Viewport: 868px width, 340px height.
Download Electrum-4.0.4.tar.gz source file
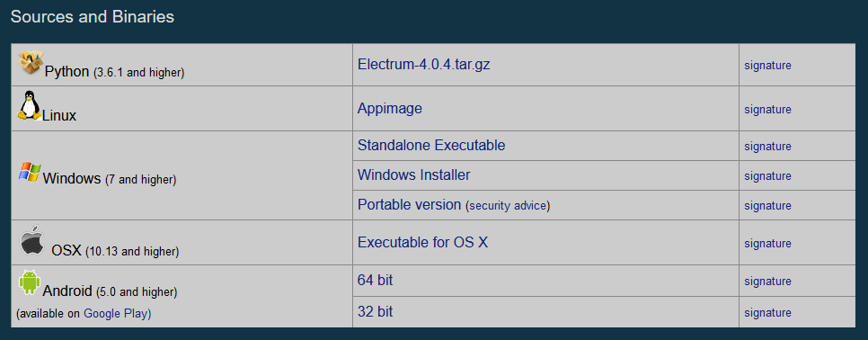[424, 64]
